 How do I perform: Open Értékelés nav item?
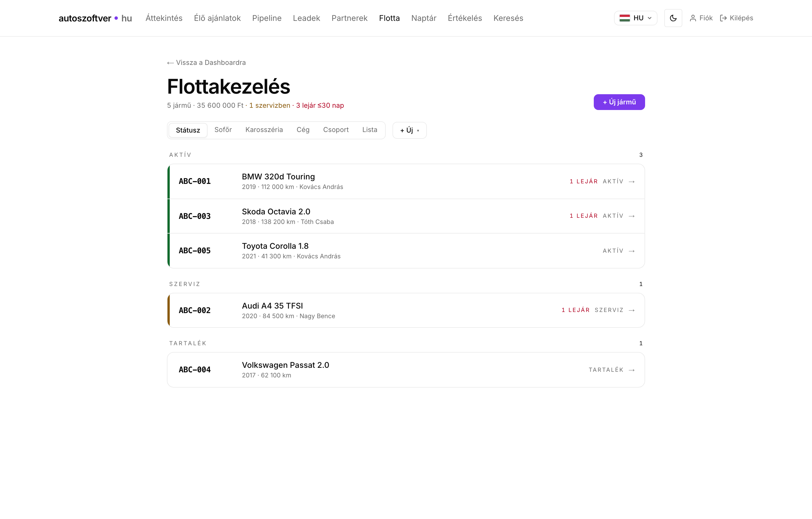pyautogui.click(x=465, y=18)
